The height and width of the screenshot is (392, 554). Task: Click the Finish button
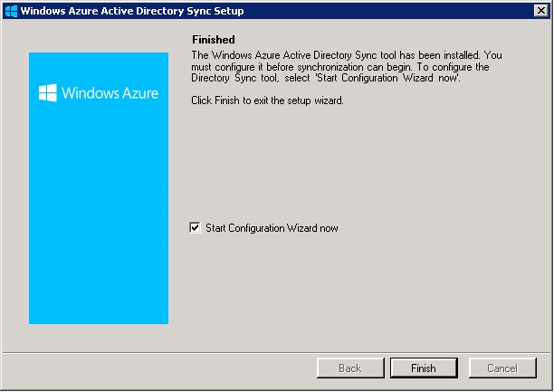pos(424,368)
